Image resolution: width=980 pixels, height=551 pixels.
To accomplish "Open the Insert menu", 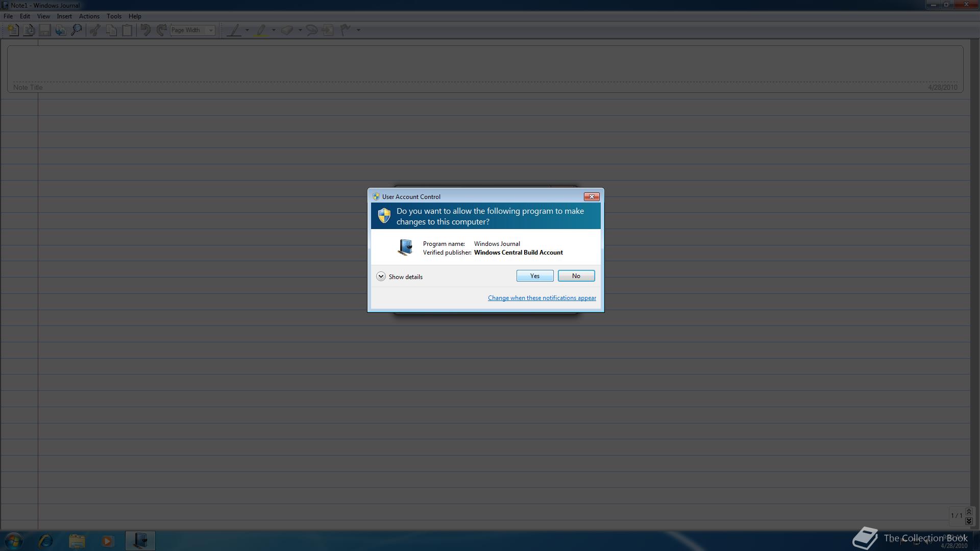I will 64,16.
